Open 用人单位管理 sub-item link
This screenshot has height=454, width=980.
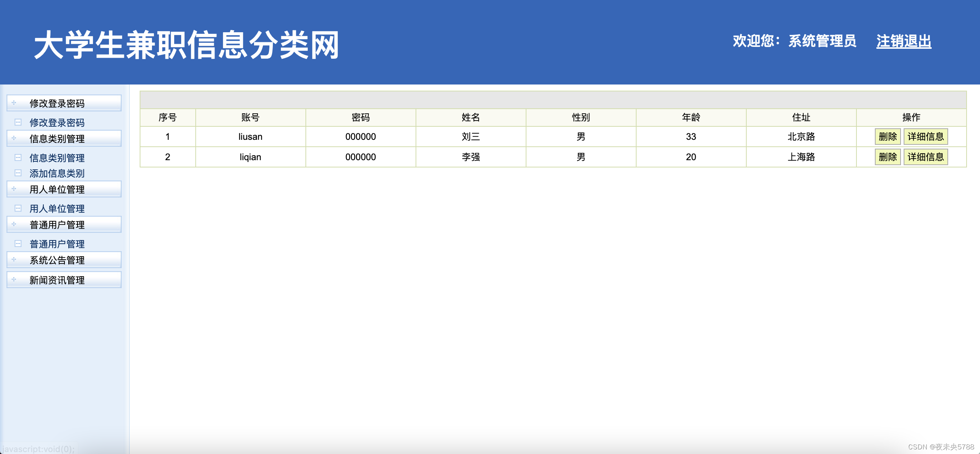click(x=57, y=209)
